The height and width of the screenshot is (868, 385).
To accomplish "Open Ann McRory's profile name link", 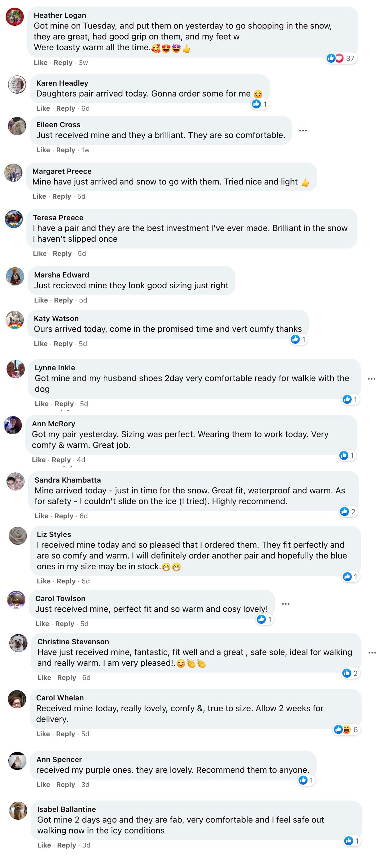I will tap(53, 423).
